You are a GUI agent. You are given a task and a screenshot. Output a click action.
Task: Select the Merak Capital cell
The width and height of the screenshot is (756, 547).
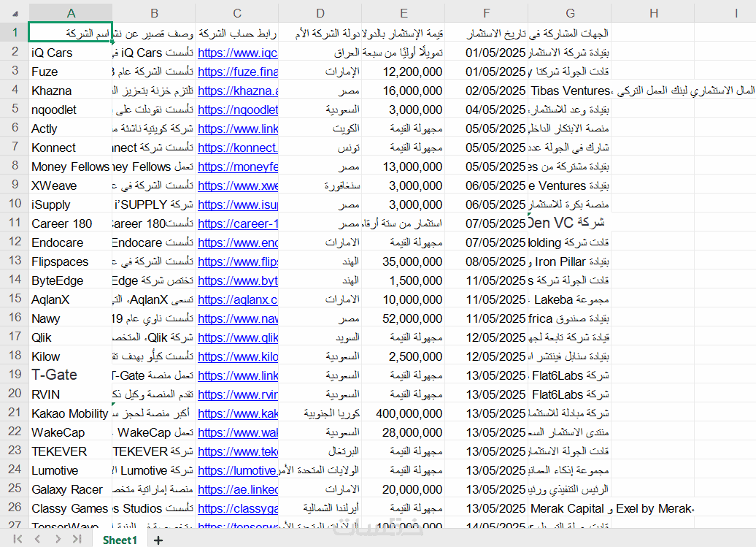[569, 508]
